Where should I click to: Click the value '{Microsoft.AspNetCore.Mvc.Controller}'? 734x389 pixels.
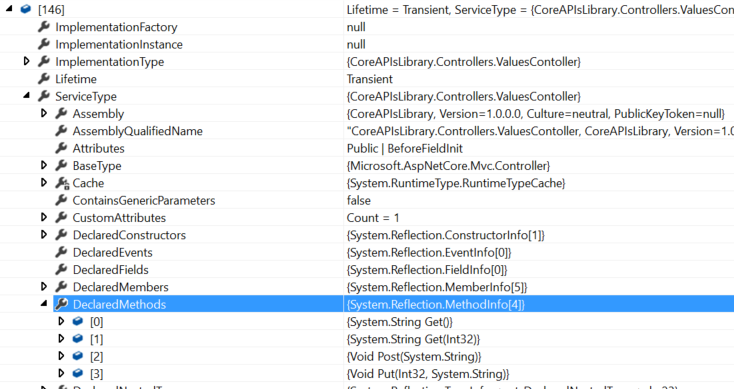(448, 166)
